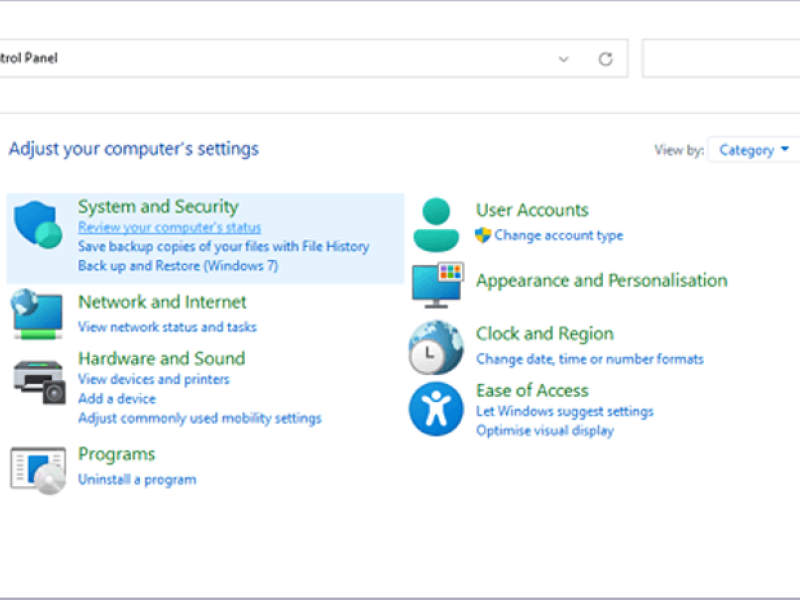Click the shield icon beside Change account type
The image size is (800, 600).
point(483,235)
